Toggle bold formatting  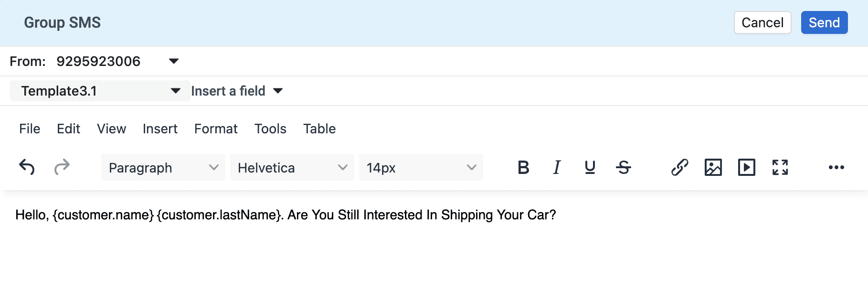coord(523,167)
